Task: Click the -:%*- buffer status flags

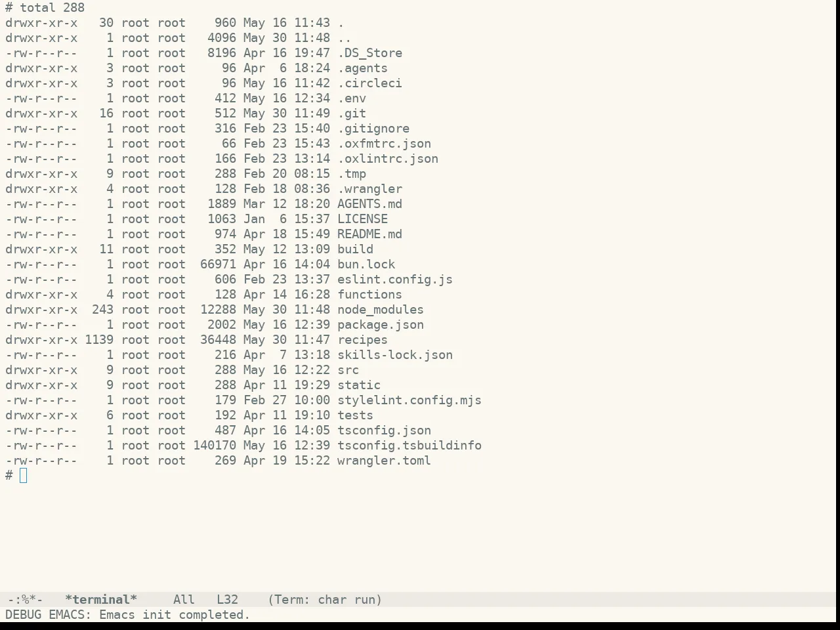Action: point(25,600)
